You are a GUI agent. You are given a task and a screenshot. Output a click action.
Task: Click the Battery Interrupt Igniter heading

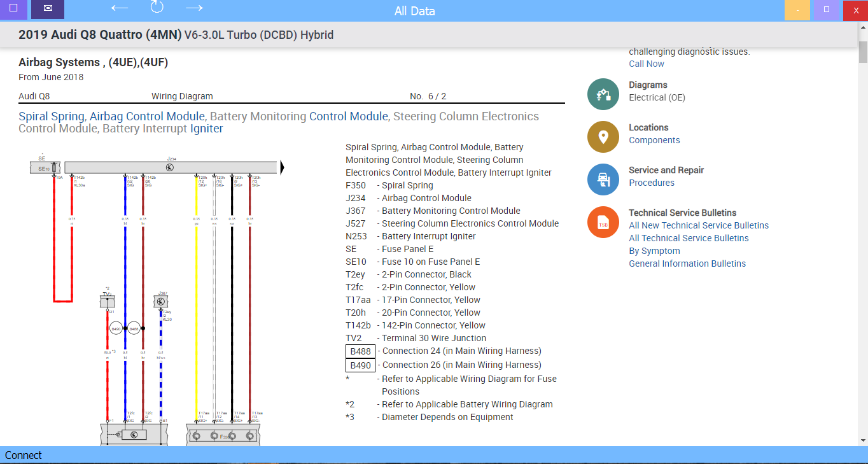163,129
